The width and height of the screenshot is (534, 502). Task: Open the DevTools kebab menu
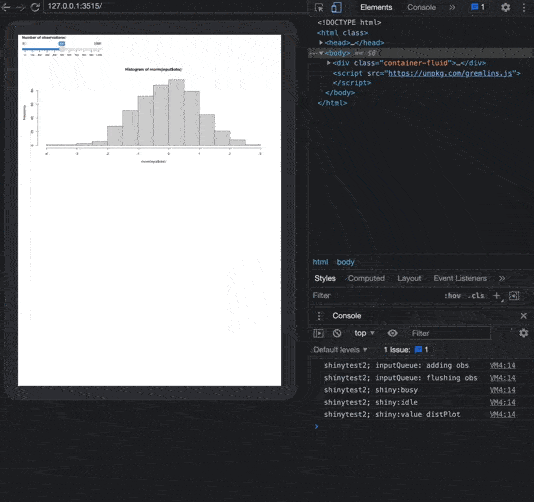[524, 7]
